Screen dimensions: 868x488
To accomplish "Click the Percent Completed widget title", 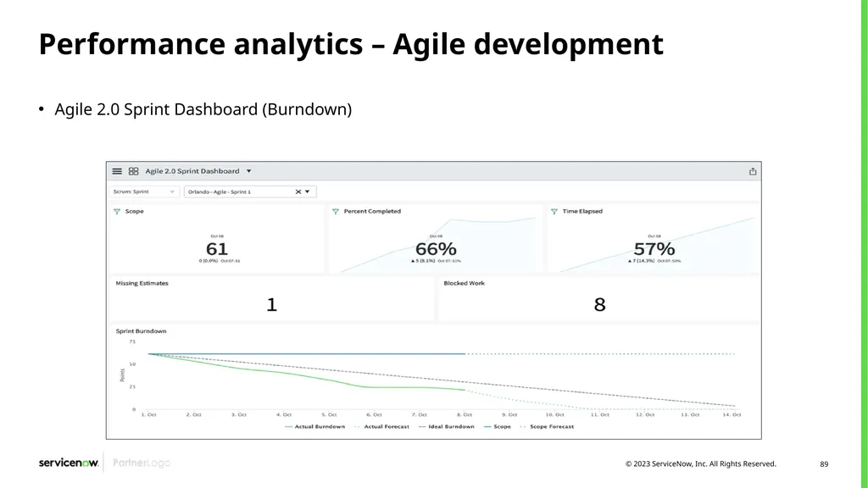I will (x=372, y=211).
